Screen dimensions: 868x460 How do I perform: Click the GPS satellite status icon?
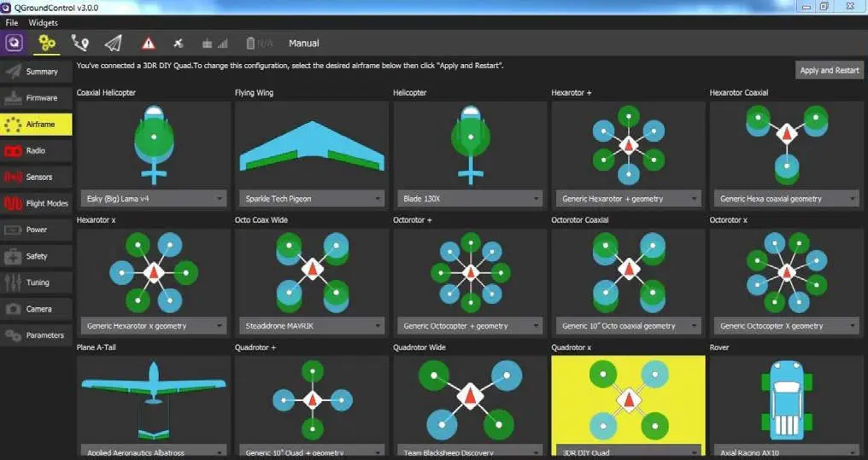(179, 44)
